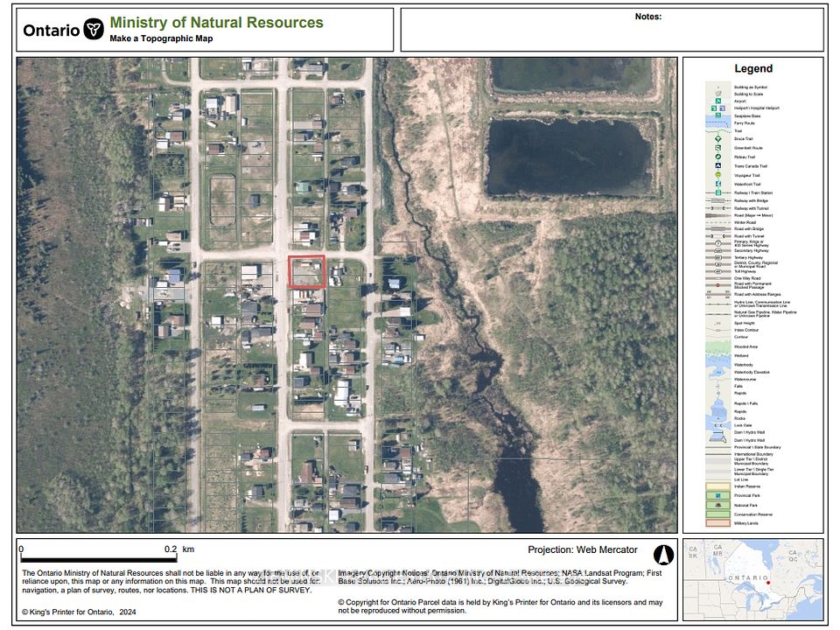
Task: Select the Waterfront Trail legend symbol
Action: 718,185
